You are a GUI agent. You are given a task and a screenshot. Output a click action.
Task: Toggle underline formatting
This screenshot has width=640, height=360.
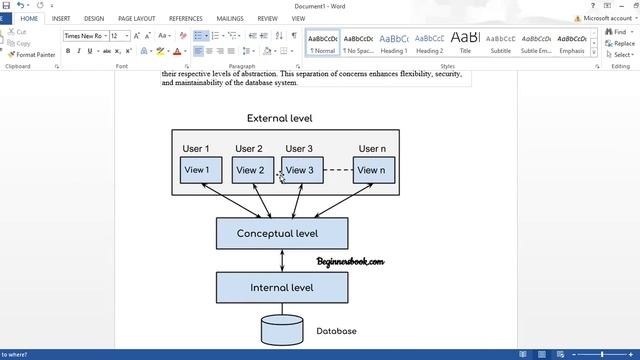[90, 51]
